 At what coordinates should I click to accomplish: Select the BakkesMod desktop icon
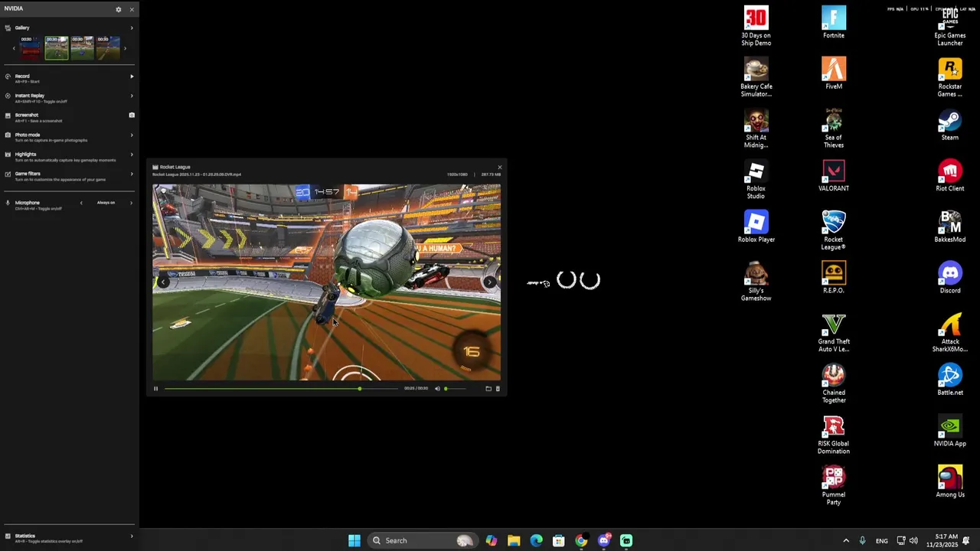click(x=950, y=227)
